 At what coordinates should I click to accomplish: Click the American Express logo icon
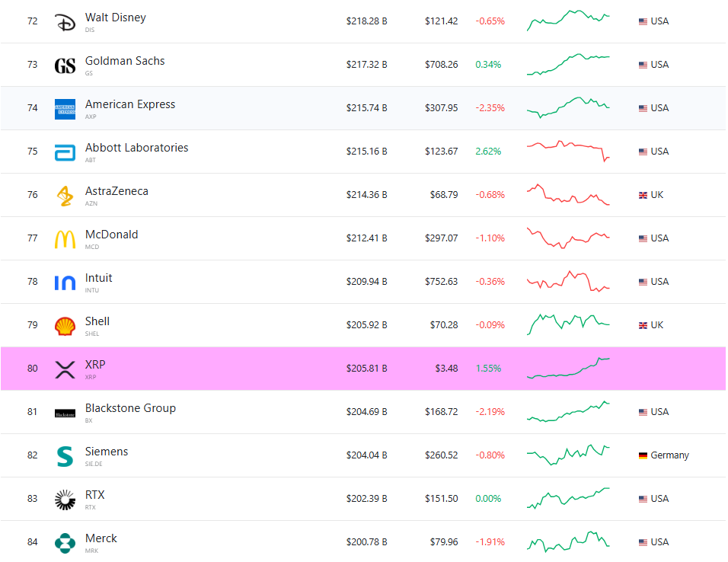[x=65, y=109]
